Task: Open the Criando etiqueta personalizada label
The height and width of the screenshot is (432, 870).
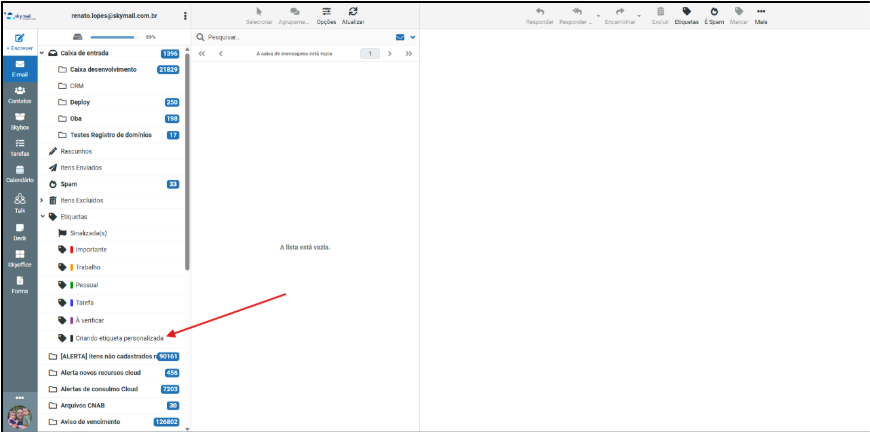Action: (119, 338)
